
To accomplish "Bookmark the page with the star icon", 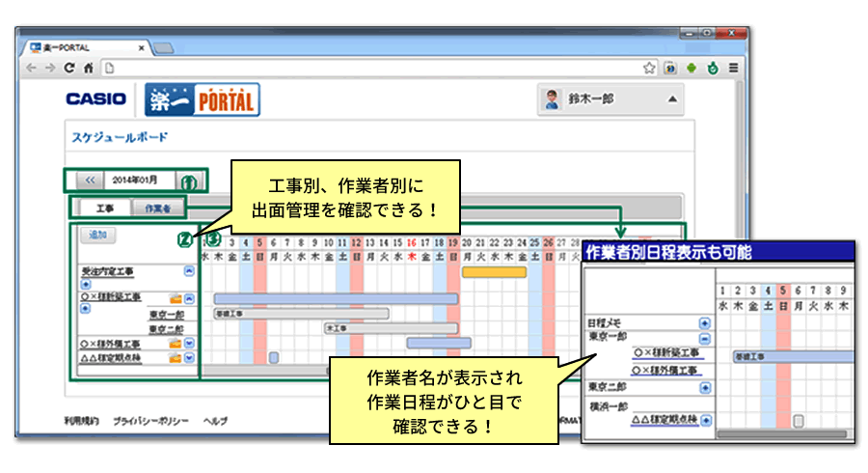I will coord(650,69).
